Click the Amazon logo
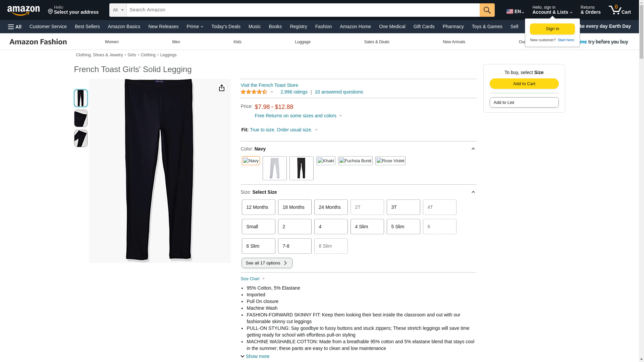The image size is (644, 362). pyautogui.click(x=23, y=10)
